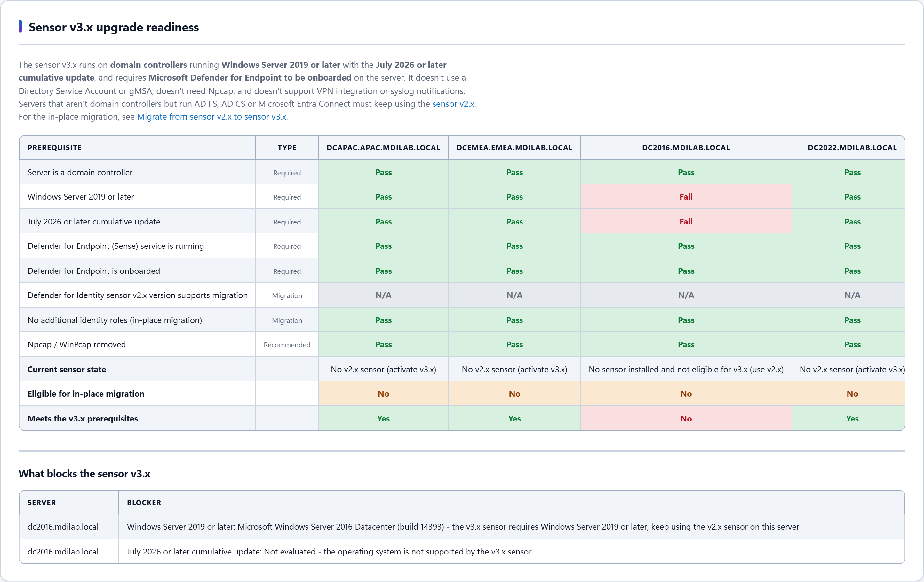Click DC2016 'No' meets prerequisites cell
Image resolution: width=924 pixels, height=582 pixels.
[686, 419]
